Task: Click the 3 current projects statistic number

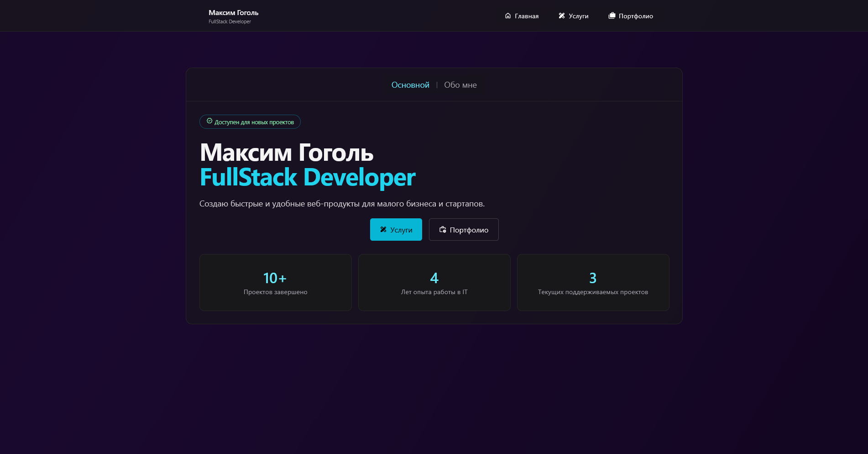Action: (x=593, y=278)
